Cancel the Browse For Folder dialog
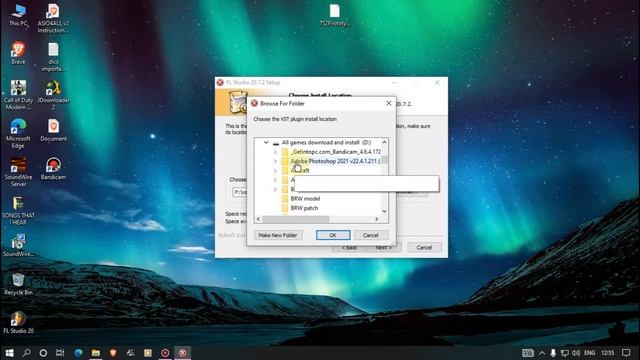Viewport: 640px width, 360px height. click(x=371, y=235)
